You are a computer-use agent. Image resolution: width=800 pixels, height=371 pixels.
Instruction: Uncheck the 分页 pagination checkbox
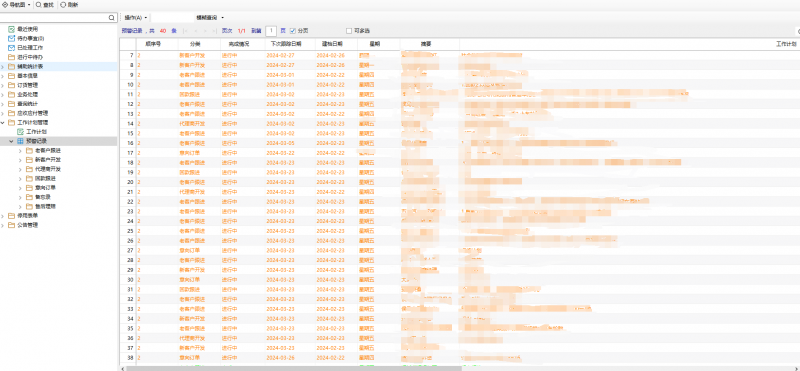point(293,31)
